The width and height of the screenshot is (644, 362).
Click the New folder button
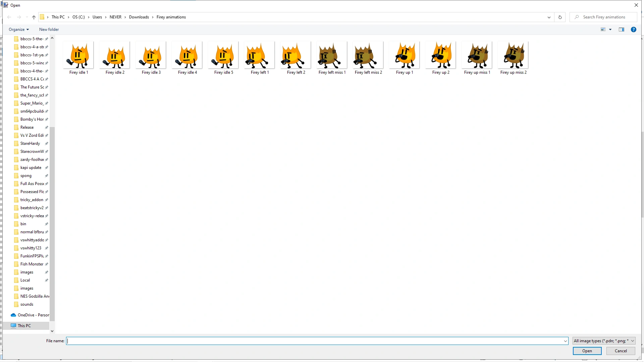pyautogui.click(x=49, y=29)
